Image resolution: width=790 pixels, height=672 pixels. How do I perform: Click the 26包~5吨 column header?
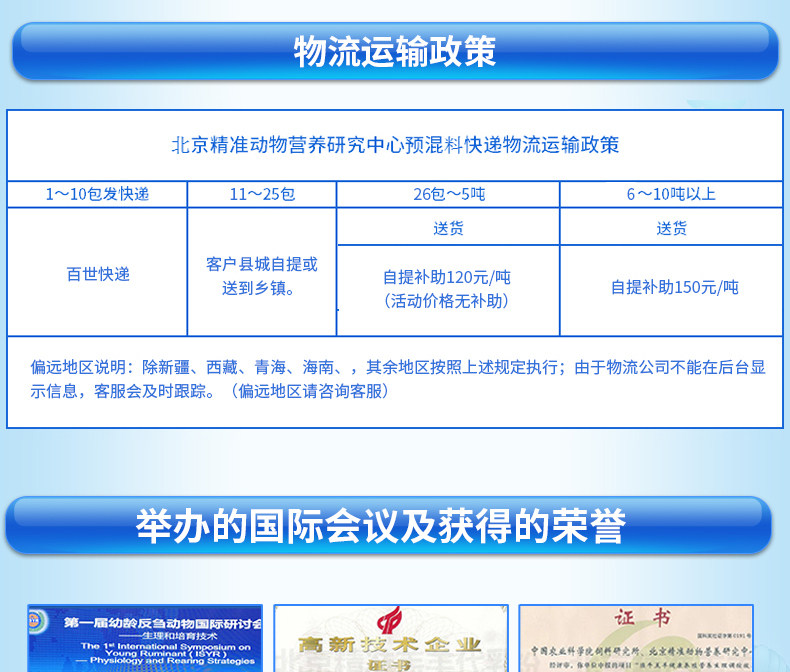click(x=449, y=194)
